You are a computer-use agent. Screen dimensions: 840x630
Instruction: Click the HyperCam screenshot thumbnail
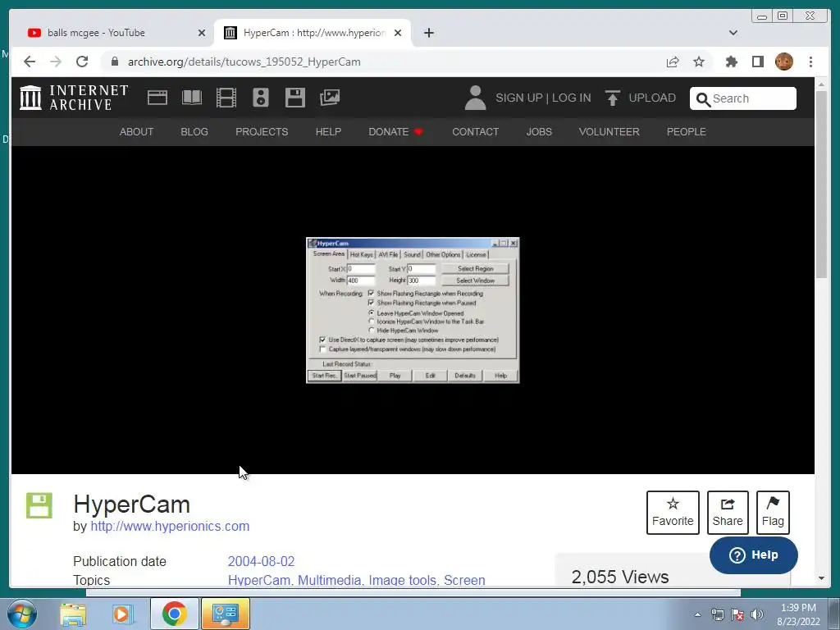(x=413, y=310)
